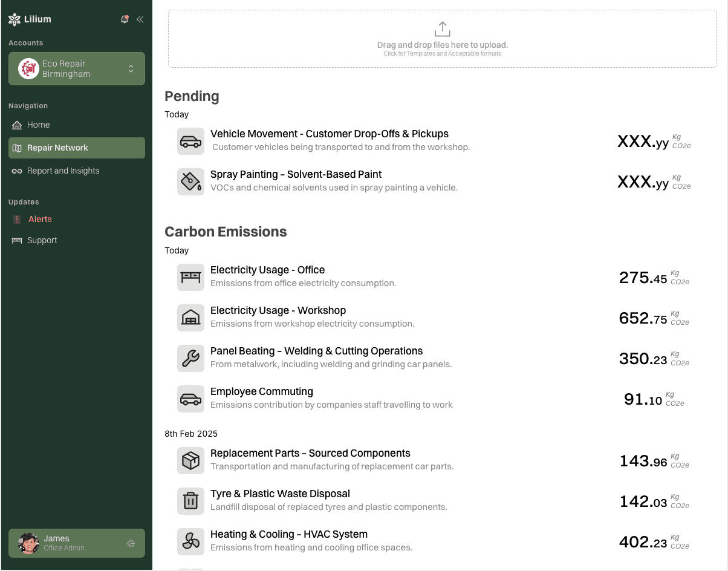
Task: Click the car icon for Employee Commuting
Action: click(x=190, y=399)
